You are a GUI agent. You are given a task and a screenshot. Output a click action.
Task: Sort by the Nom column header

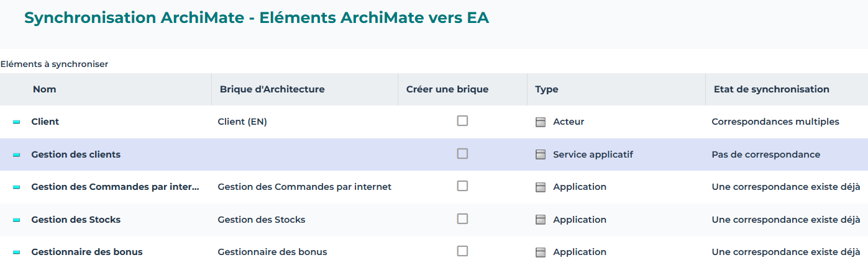tap(45, 89)
